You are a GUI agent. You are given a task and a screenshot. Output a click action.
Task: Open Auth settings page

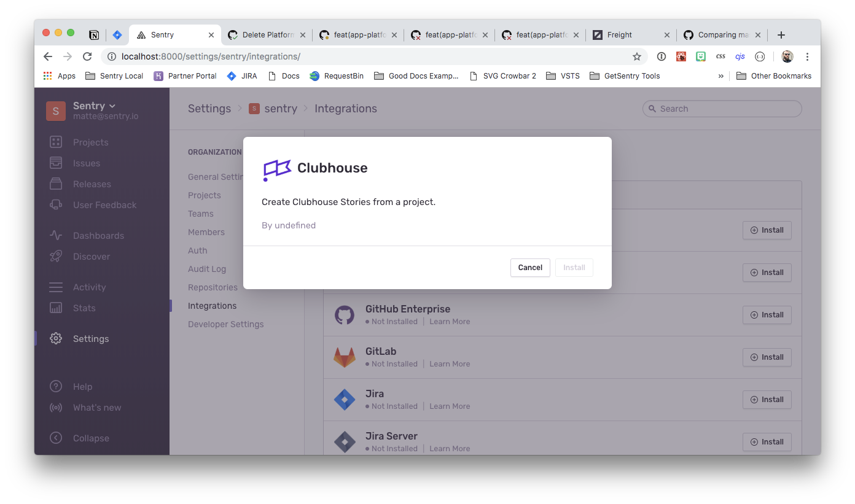(x=198, y=250)
